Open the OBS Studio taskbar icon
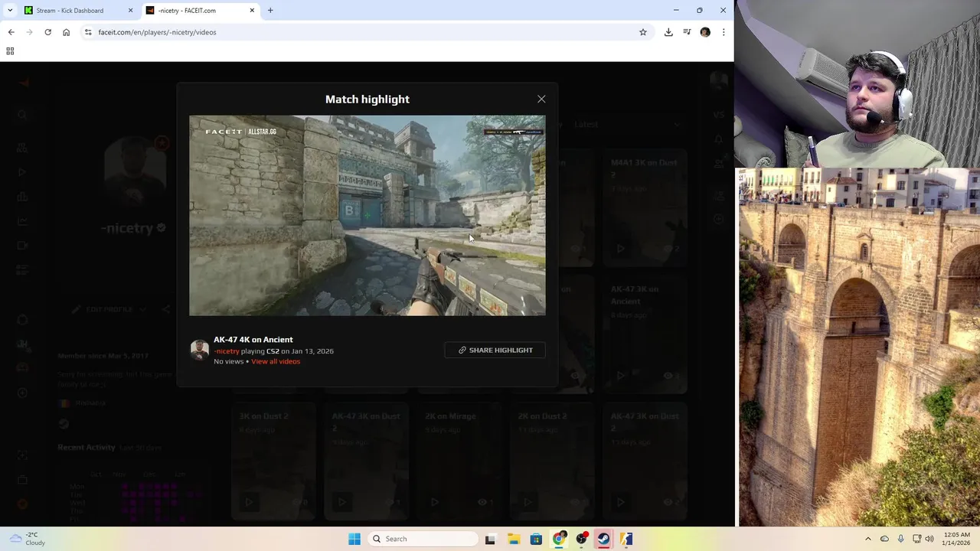 pyautogui.click(x=582, y=539)
